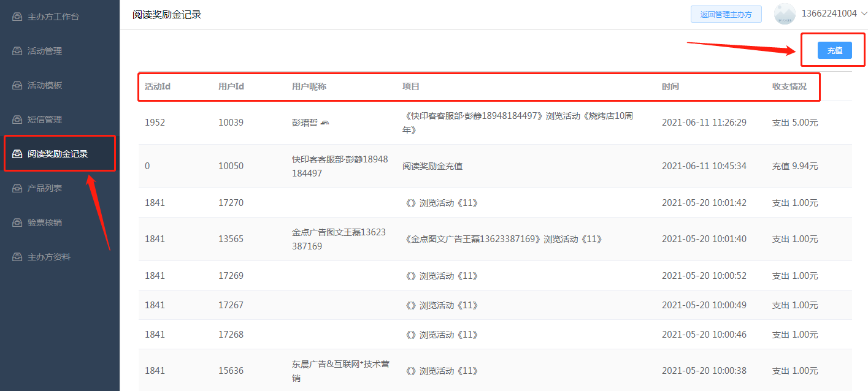Click the 短信管理 sidebar icon
Image resolution: width=868 pixels, height=391 pixels.
click(x=17, y=120)
